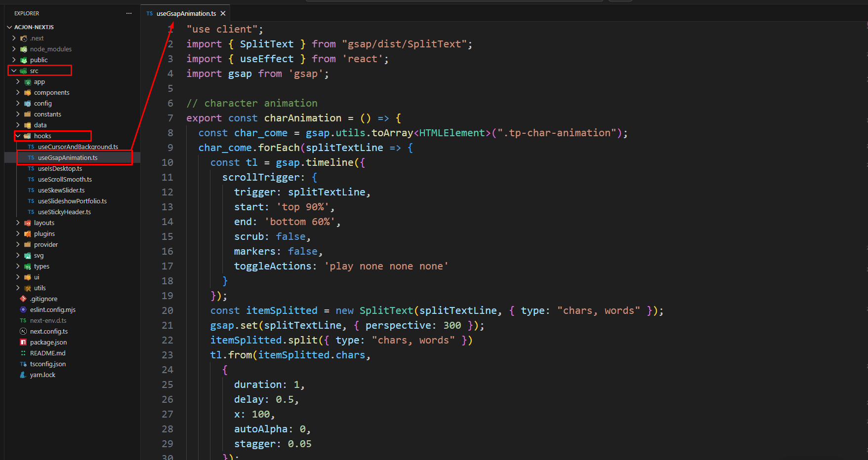Click the Explorer more actions ellipsis icon
The height and width of the screenshot is (460, 868).
[x=129, y=13]
